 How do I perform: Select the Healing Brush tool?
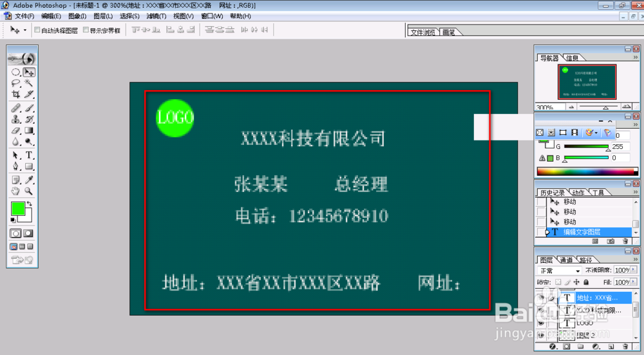[16, 108]
